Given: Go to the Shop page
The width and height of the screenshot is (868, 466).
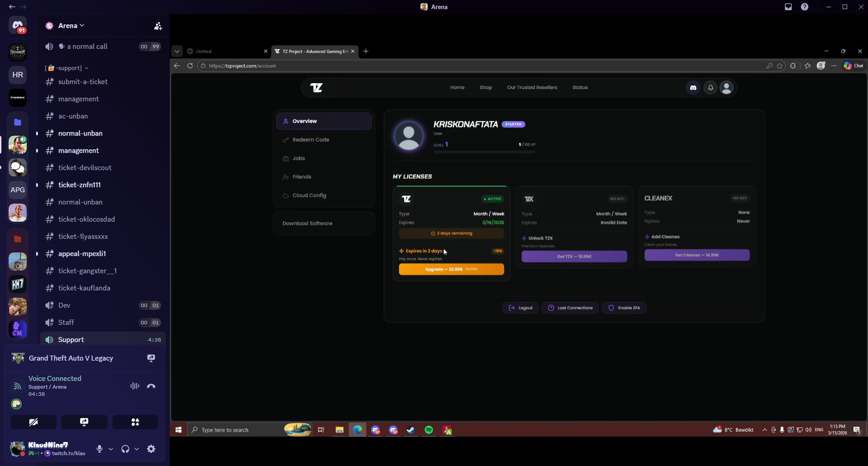Looking at the screenshot, I should click(486, 87).
